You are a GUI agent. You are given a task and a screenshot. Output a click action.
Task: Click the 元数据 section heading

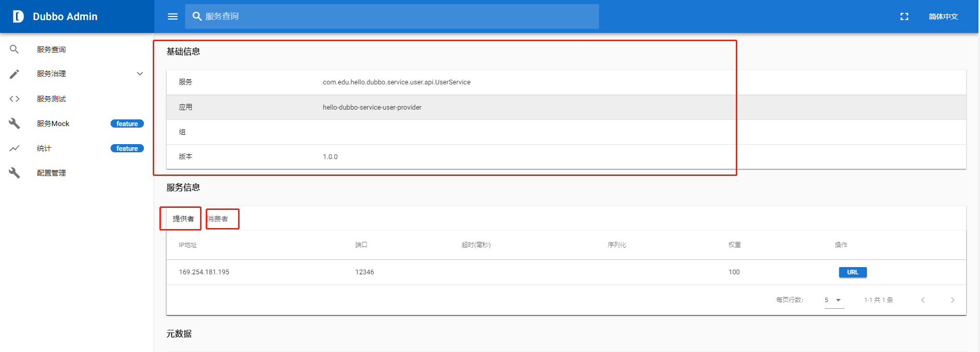(179, 333)
